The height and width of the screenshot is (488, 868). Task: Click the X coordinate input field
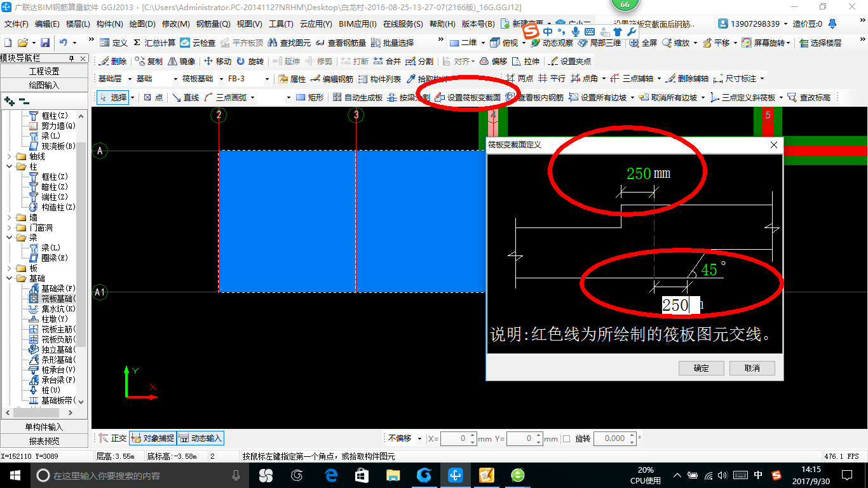pyautogui.click(x=460, y=438)
